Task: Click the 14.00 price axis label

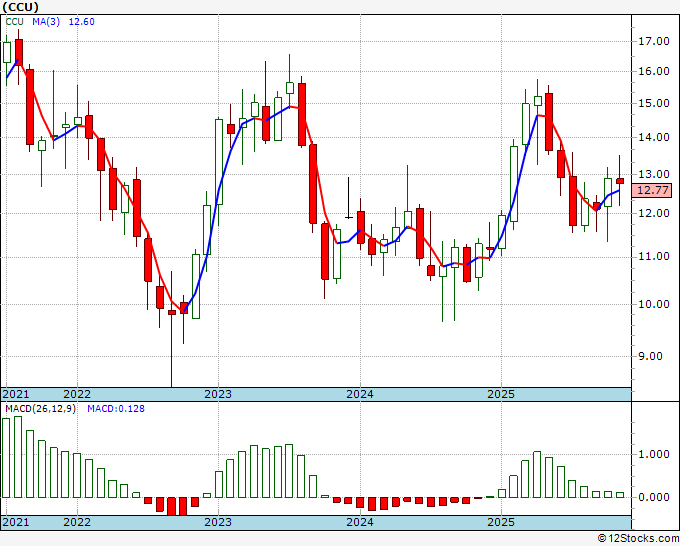Action: (653, 137)
